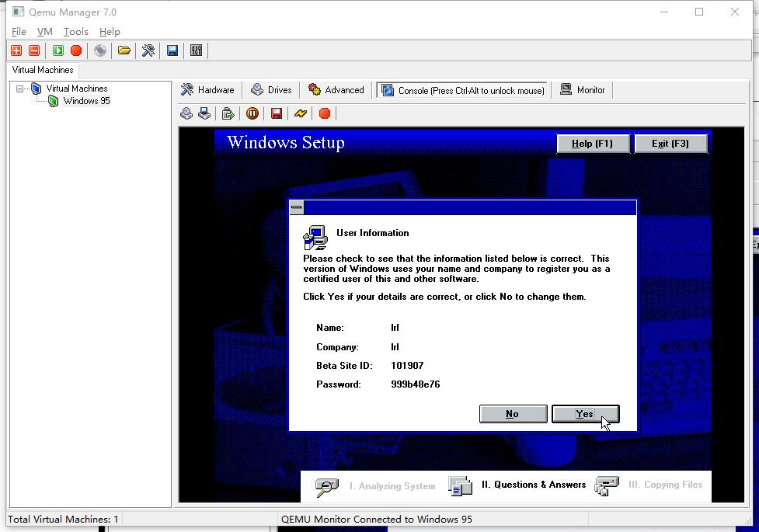Collapse the Virtual Machines tree node
759x532 pixels.
click(19, 89)
